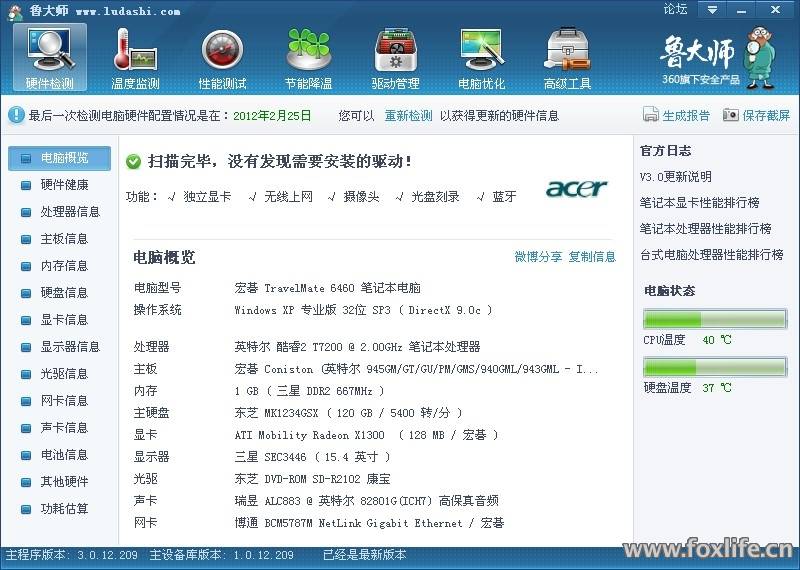Click the 生成报告 report icon
The height and width of the screenshot is (570, 800).
651,115
